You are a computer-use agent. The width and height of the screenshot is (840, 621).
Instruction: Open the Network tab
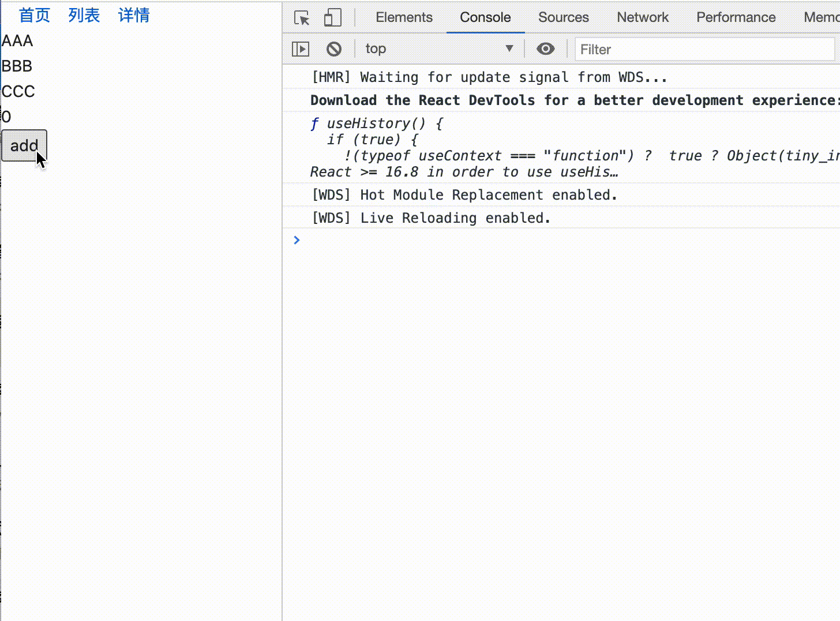pos(643,17)
